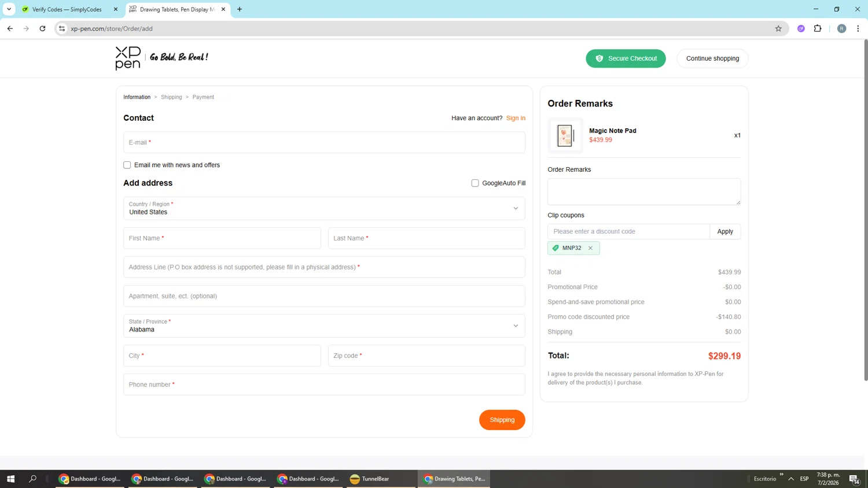Go forward with the browser forward arrow
This screenshot has width=868, height=488.
tap(26, 28)
